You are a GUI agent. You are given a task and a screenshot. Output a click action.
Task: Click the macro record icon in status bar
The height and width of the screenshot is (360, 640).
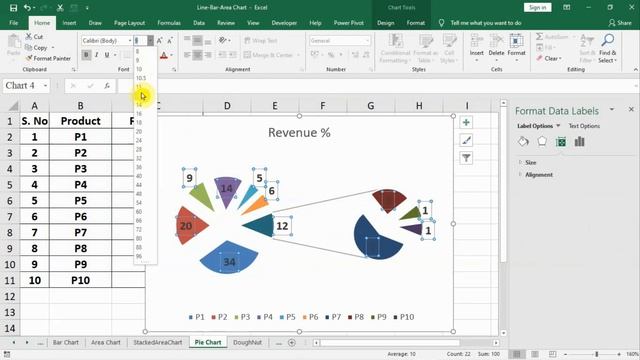tap(7, 354)
